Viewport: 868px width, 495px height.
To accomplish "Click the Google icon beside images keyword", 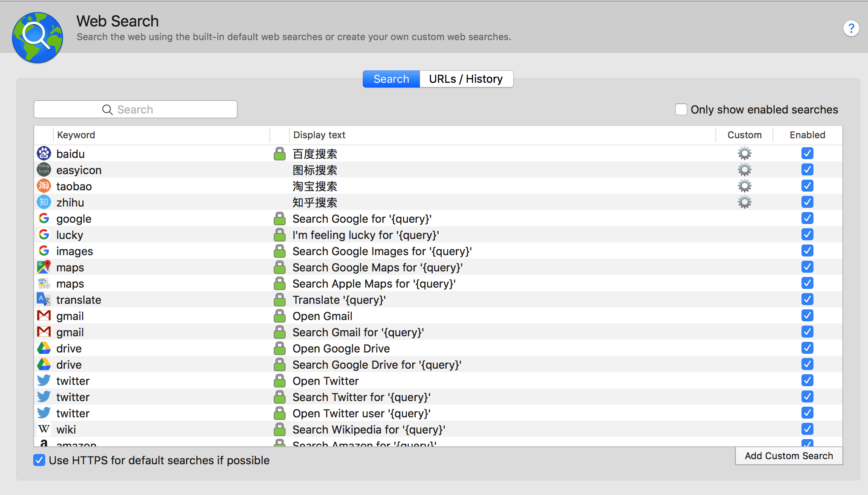I will pos(44,251).
